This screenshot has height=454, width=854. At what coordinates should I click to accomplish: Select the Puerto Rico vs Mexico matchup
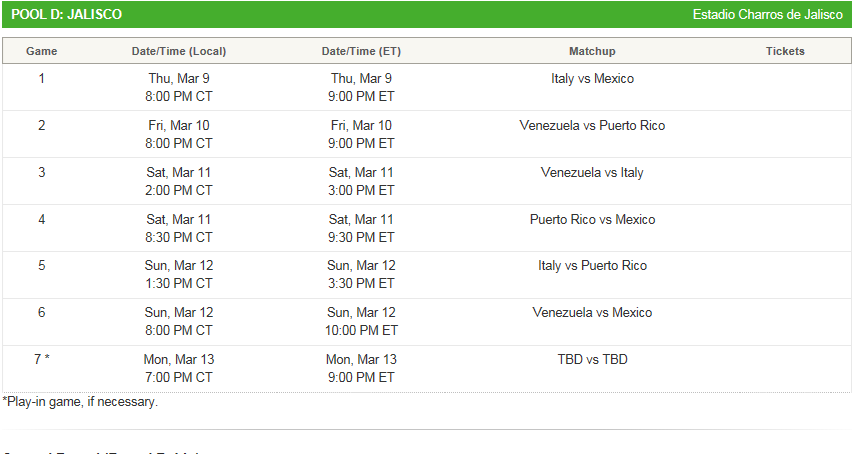(x=592, y=220)
